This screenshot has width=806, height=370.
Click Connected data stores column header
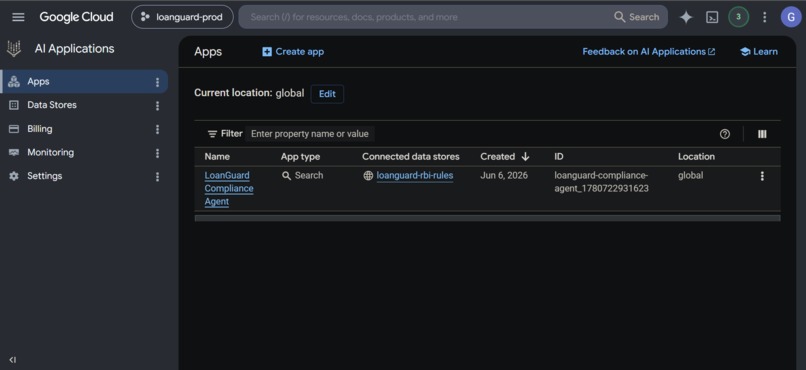[x=411, y=157]
